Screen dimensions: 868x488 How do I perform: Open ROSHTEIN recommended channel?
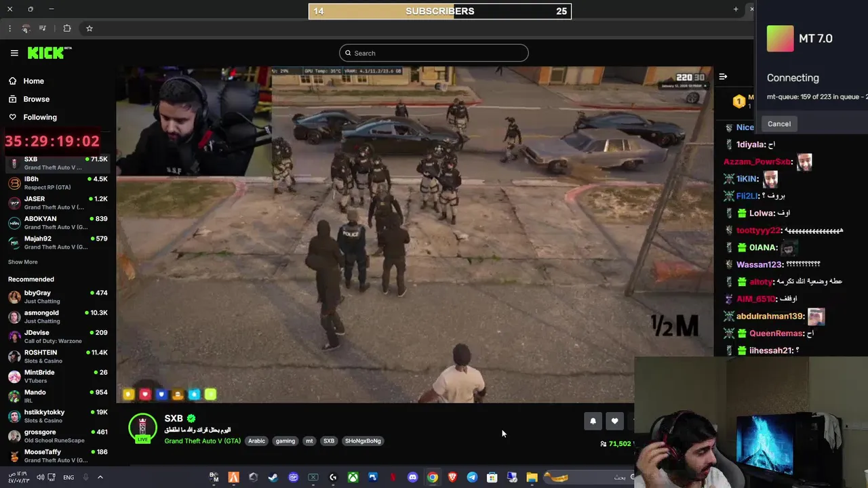(58, 356)
